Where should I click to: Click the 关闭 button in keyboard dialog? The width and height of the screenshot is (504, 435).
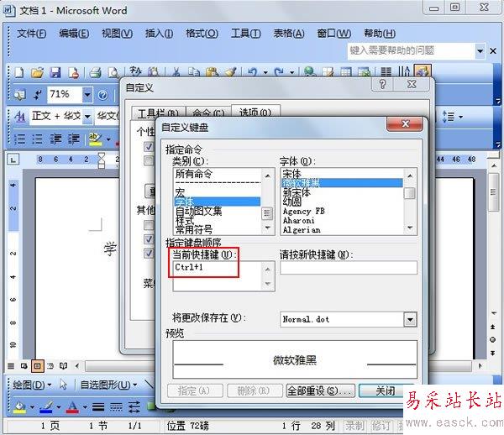point(386,390)
